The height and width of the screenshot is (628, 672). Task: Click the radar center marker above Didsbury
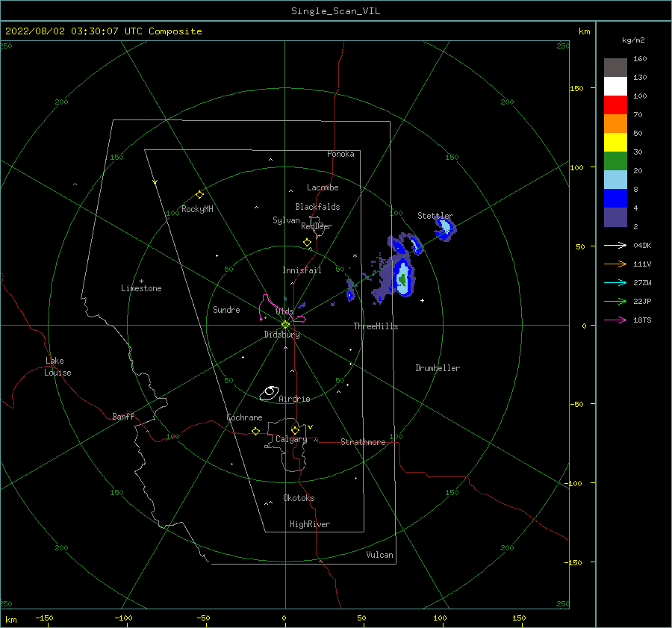(285, 325)
